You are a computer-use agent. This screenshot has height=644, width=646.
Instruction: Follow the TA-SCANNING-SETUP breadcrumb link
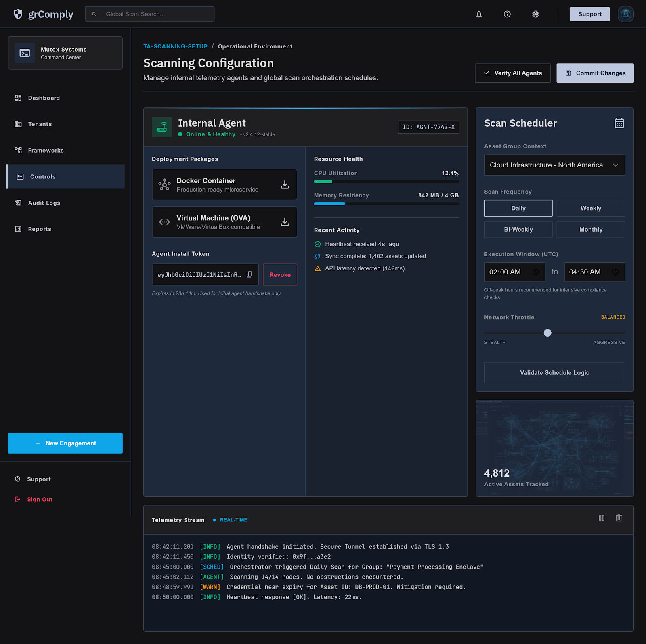click(175, 46)
